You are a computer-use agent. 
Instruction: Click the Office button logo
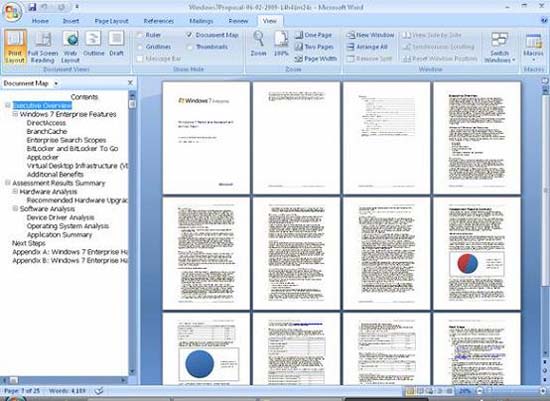12,12
